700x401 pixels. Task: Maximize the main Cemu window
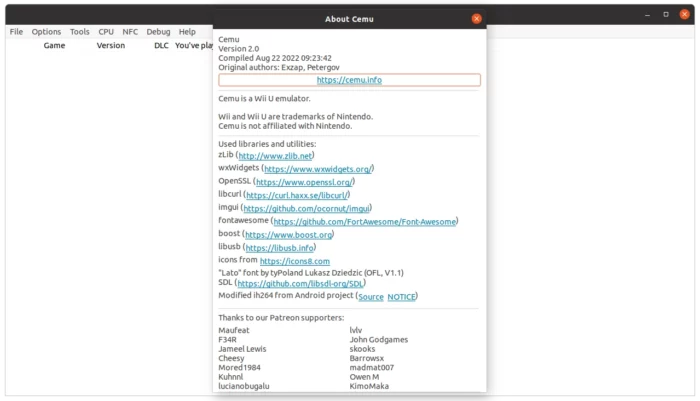click(x=666, y=15)
